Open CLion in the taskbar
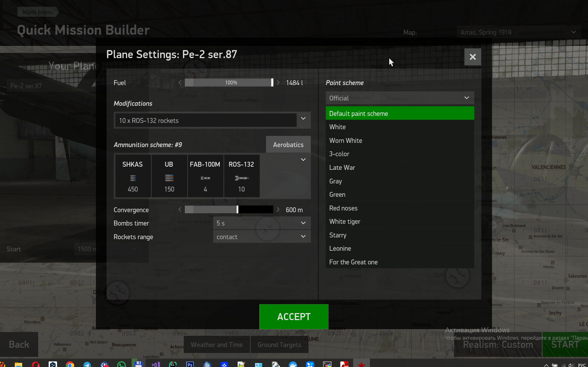 pyautogui.click(x=173, y=364)
